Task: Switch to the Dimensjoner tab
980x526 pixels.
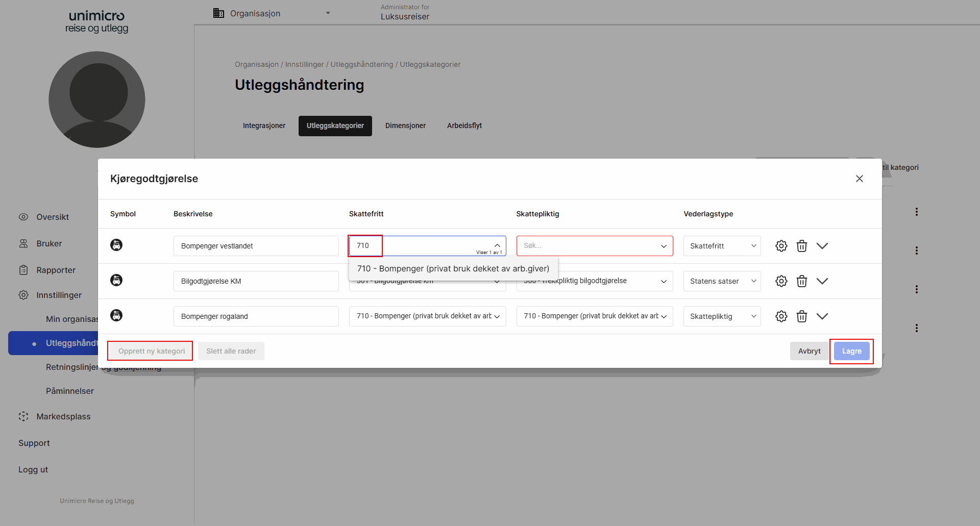Action: (x=405, y=126)
